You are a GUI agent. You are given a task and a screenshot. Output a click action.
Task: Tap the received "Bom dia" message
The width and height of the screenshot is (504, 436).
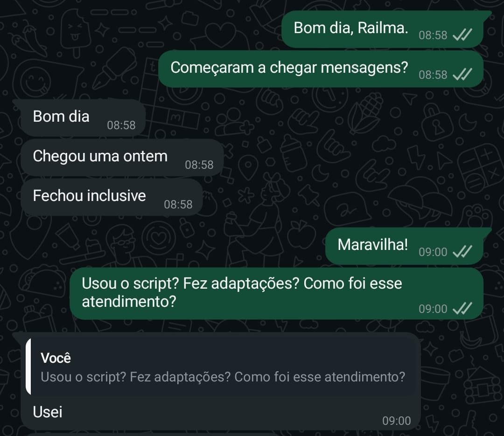(x=61, y=117)
